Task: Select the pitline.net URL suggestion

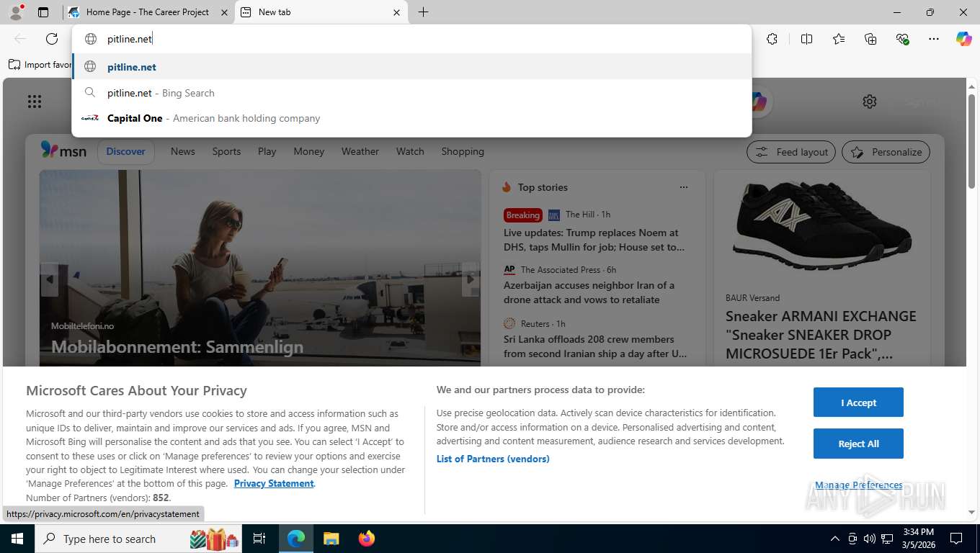Action: [x=411, y=67]
